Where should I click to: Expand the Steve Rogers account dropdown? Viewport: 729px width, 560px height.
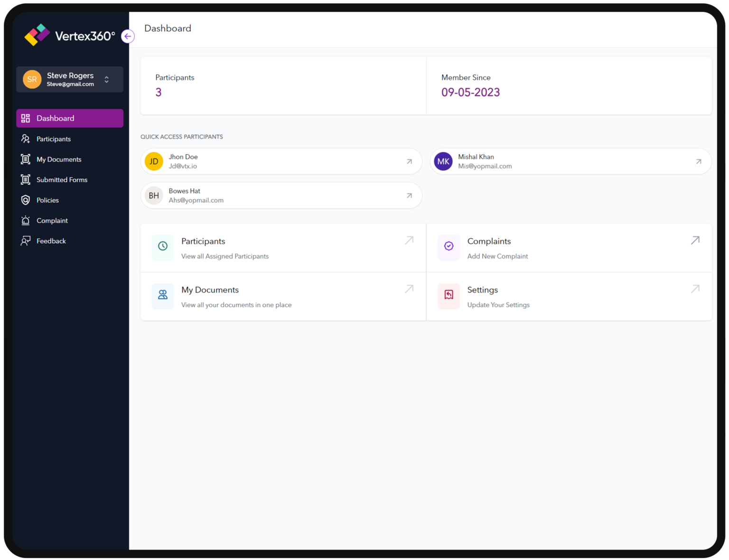(106, 79)
